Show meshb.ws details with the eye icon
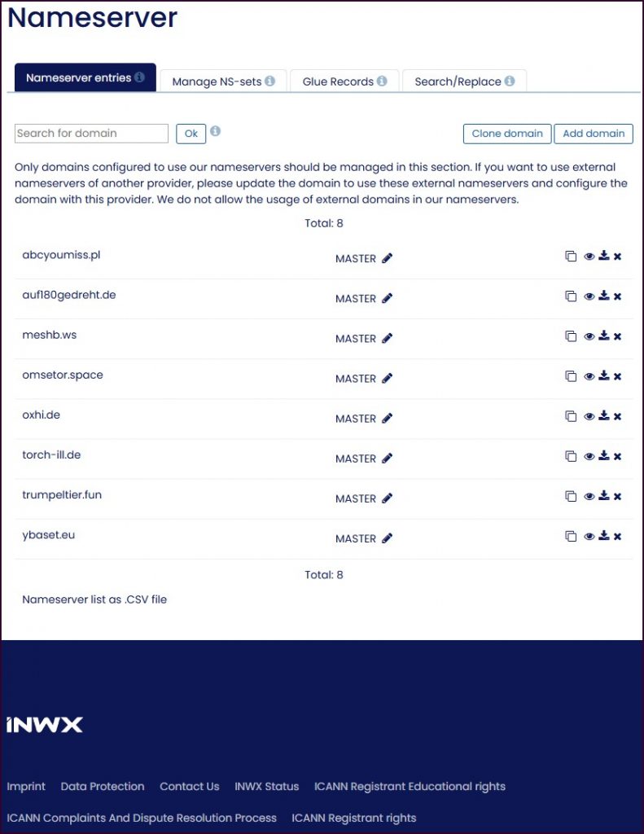The image size is (644, 834). (589, 336)
